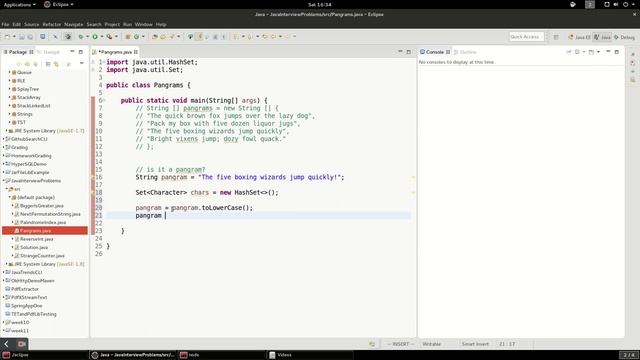Click the Back navigation arrow icon

[273, 37]
